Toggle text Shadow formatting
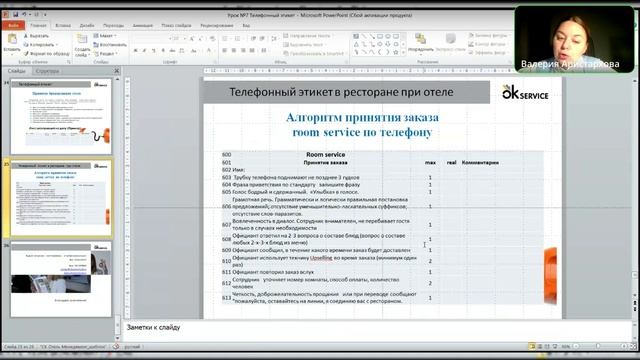The width and height of the screenshot is (640, 360). (x=163, y=50)
